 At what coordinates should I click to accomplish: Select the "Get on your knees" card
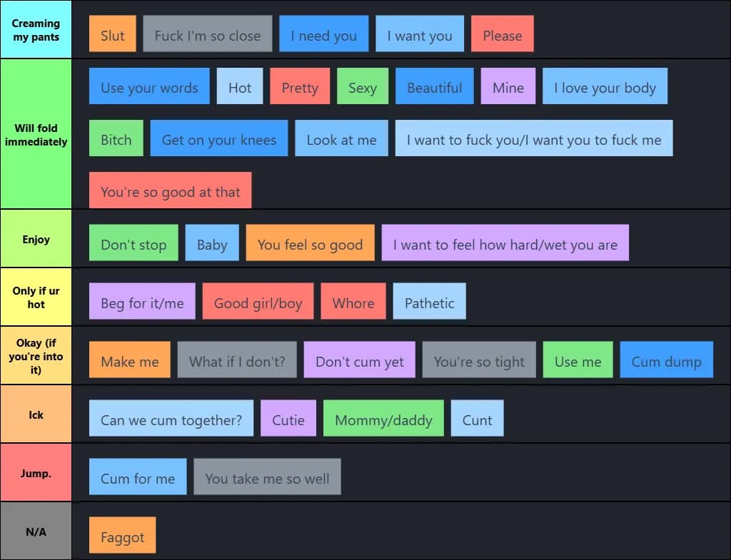[219, 138]
